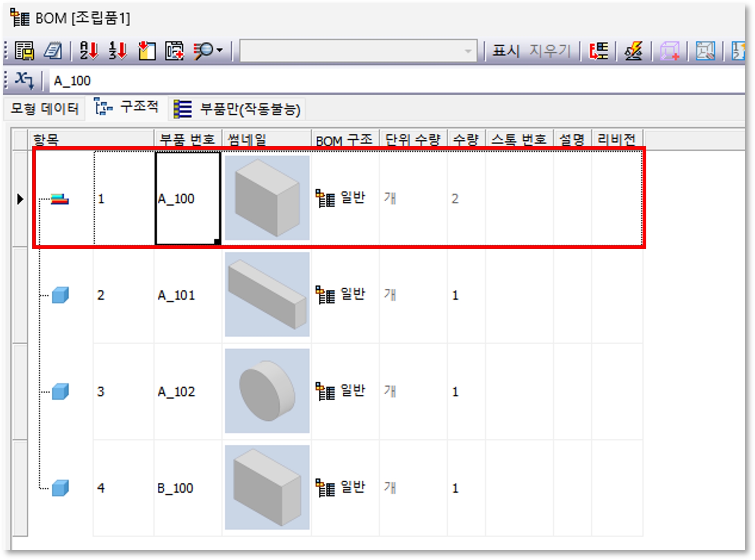Open the magnifier view options dropdown arrow
The height and width of the screenshot is (560, 755).
click(220, 51)
